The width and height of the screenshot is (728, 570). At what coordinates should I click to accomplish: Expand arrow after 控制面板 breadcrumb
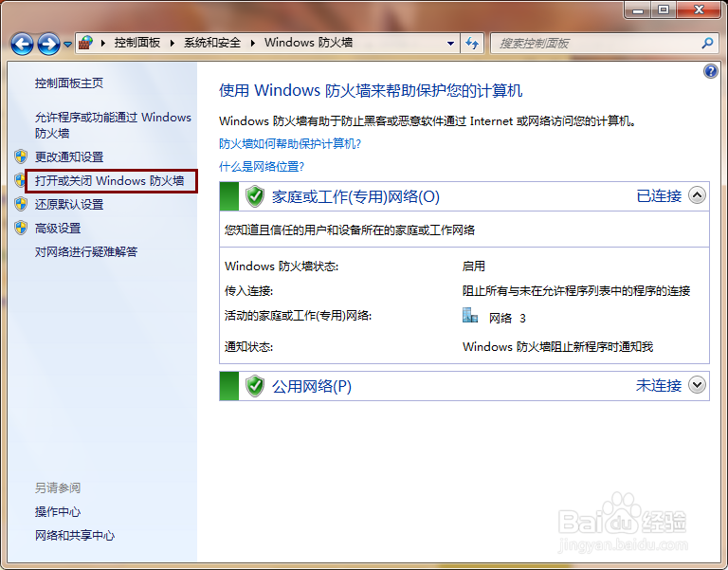click(173, 44)
